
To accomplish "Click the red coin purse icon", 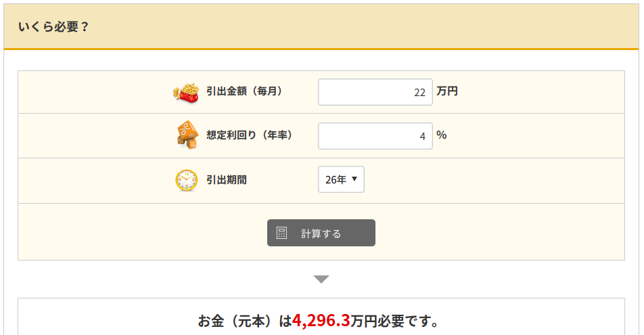I will click(186, 93).
